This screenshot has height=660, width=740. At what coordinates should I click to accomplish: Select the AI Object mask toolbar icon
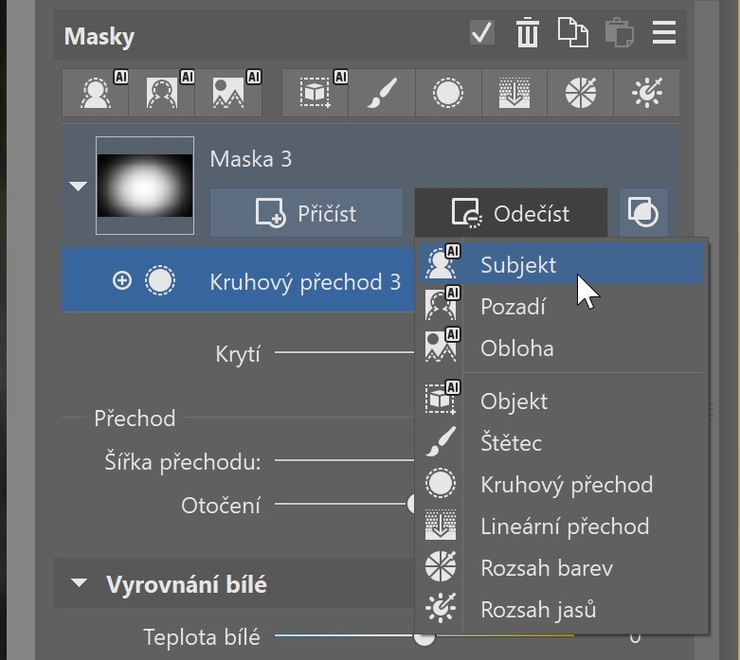315,93
